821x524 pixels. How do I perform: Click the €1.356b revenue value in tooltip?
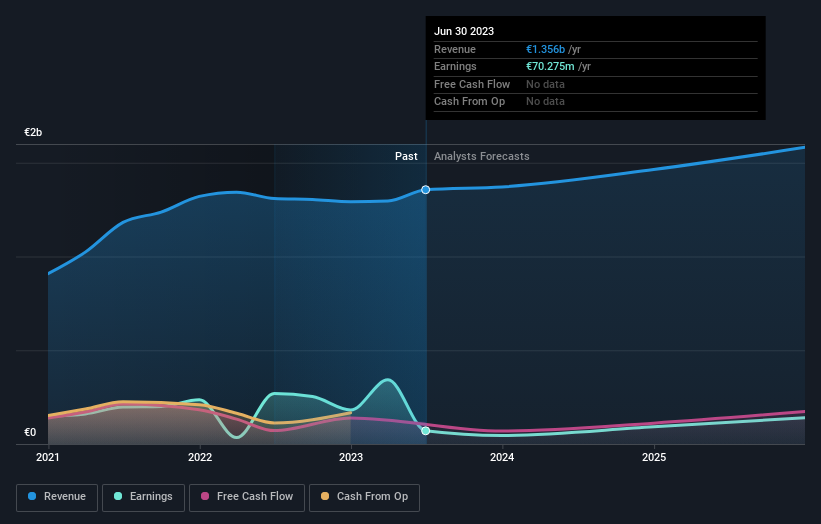[546, 49]
